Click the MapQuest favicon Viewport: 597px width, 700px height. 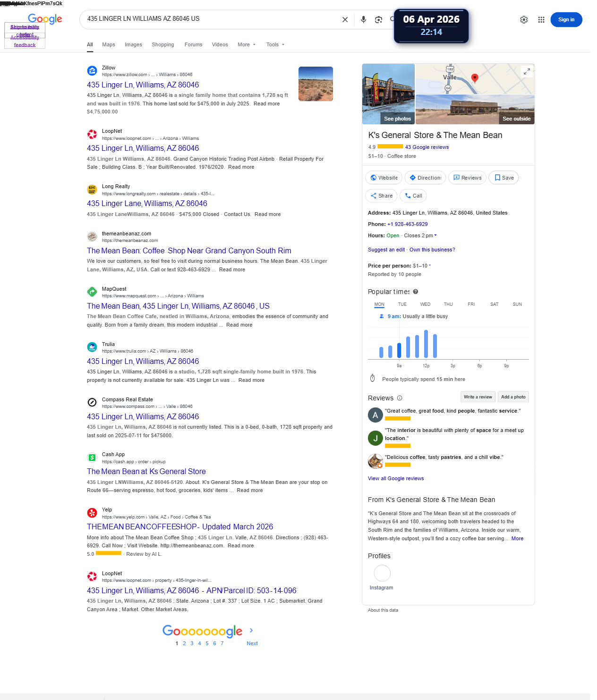pos(92,292)
